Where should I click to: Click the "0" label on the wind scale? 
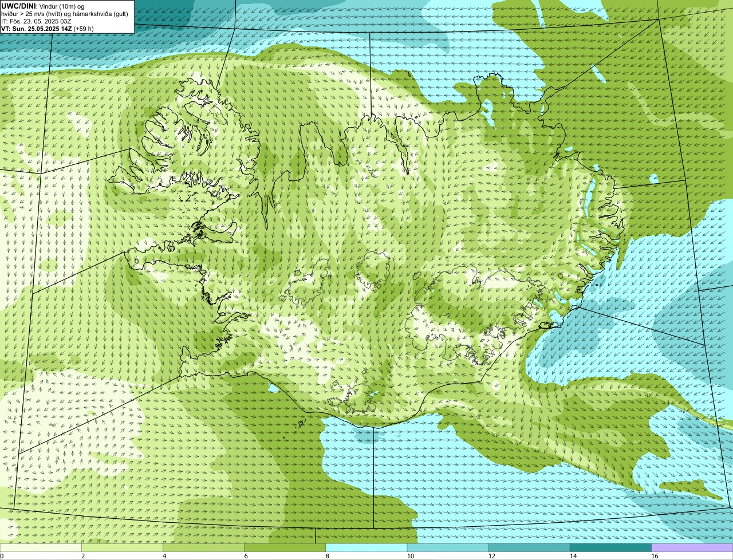coord(2,556)
